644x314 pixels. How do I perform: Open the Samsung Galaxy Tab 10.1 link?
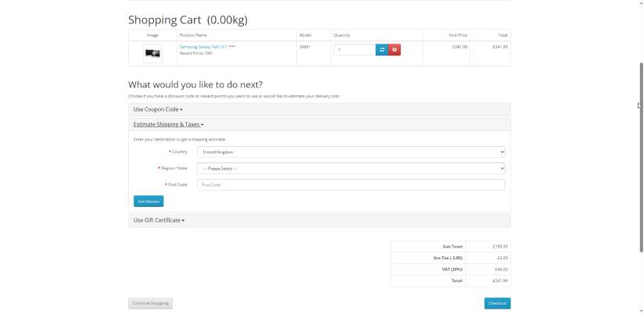(x=203, y=47)
